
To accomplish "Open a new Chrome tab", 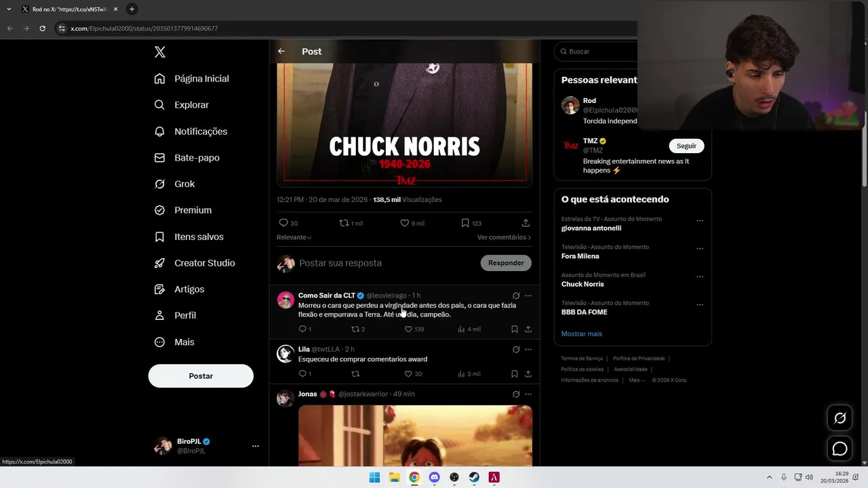I will click(132, 9).
